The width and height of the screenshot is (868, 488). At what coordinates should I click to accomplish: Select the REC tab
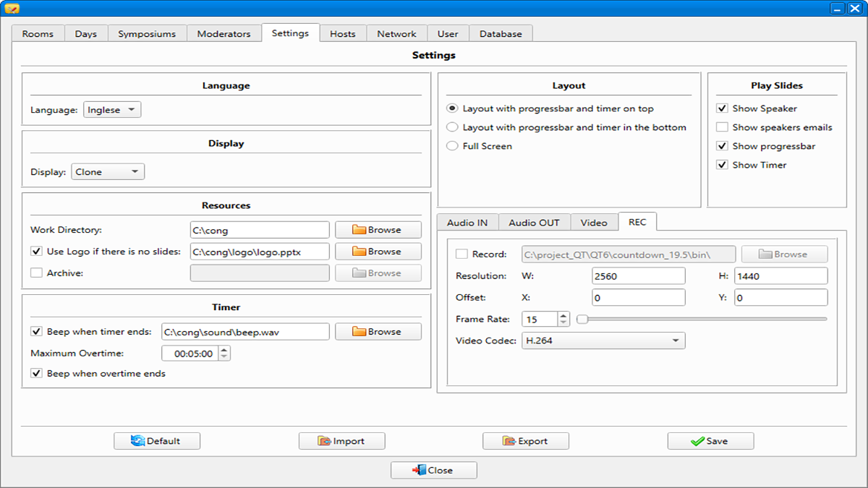pos(637,222)
